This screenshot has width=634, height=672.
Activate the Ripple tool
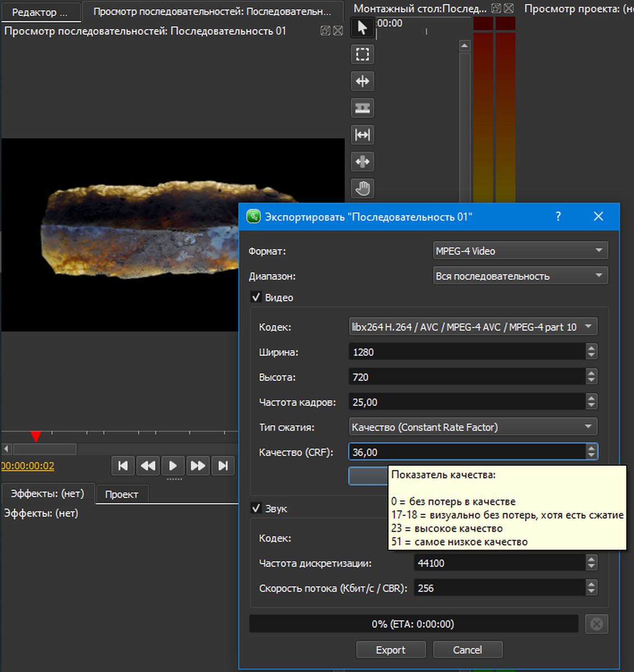363,81
